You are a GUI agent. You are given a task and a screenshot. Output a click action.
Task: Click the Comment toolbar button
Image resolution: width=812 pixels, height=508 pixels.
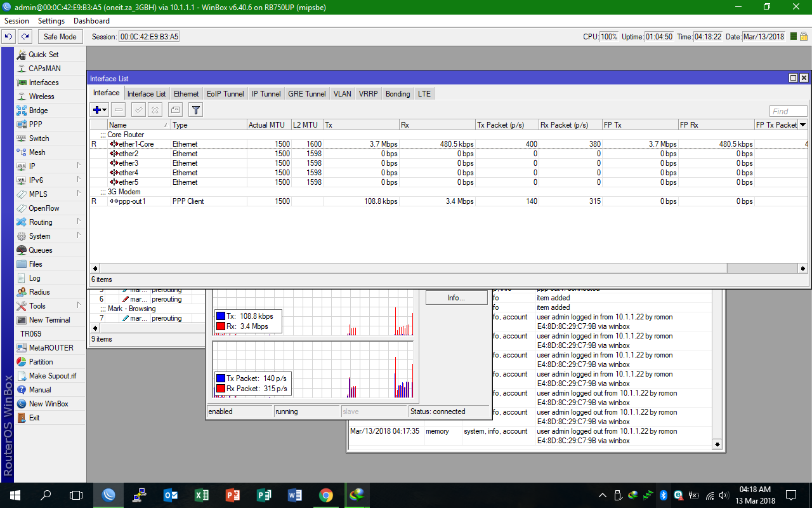pos(175,110)
